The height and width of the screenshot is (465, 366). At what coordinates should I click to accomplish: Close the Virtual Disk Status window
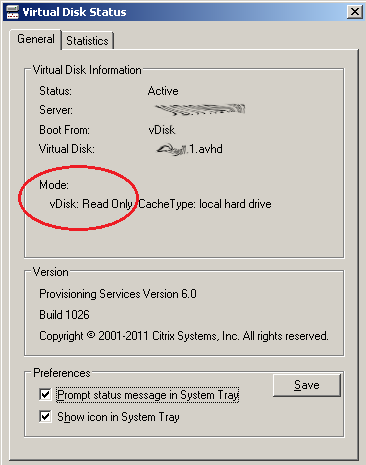[x=355, y=12]
